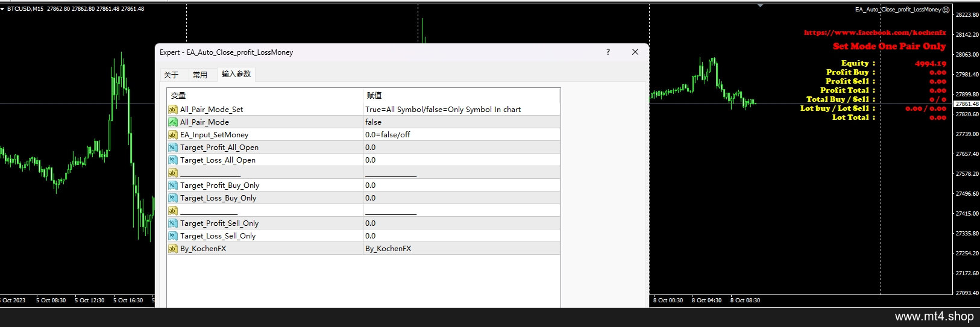Click the help question mark button

click(x=608, y=52)
